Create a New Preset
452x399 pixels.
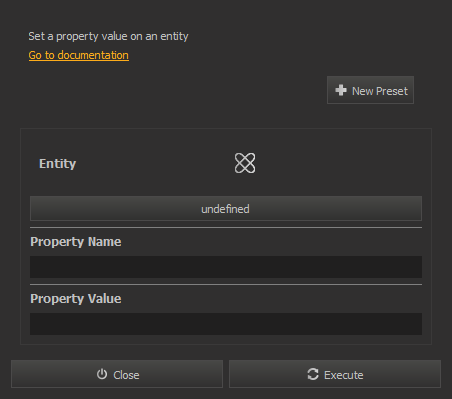point(370,90)
